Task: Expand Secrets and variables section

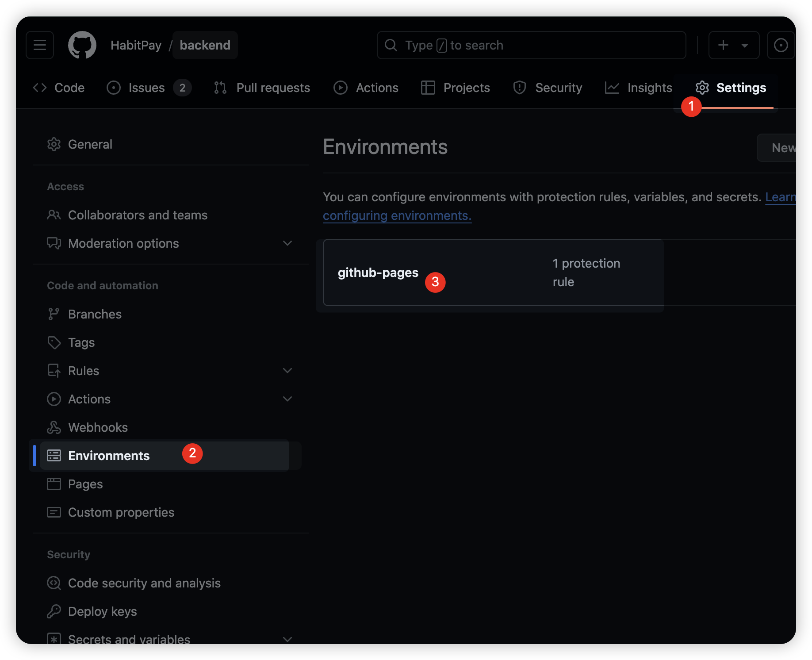Action: pos(287,639)
